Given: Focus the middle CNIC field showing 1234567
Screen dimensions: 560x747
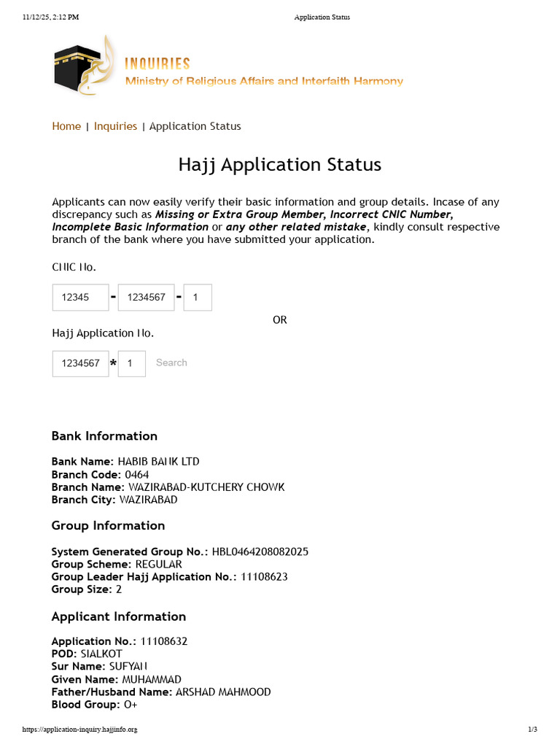Looking at the screenshot, I should [146, 298].
